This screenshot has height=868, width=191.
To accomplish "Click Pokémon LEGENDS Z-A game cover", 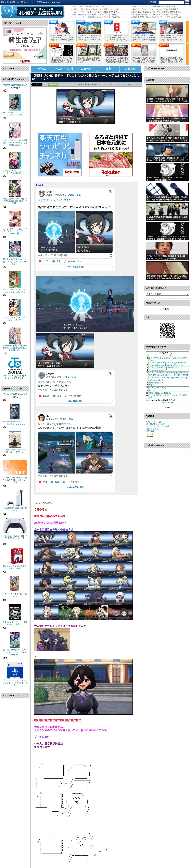I will [15, 411].
